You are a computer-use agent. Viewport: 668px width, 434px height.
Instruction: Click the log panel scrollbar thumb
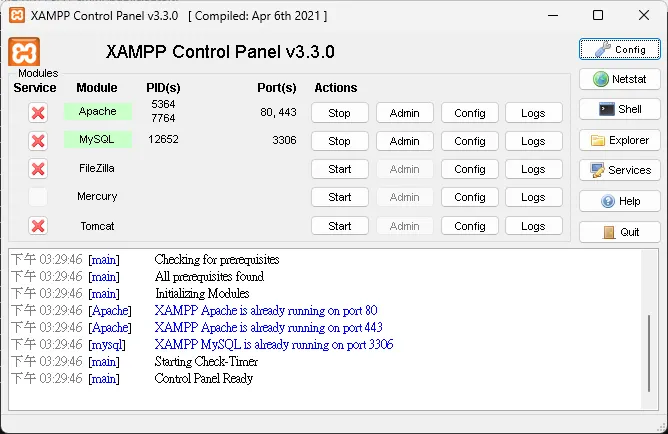[649, 353]
